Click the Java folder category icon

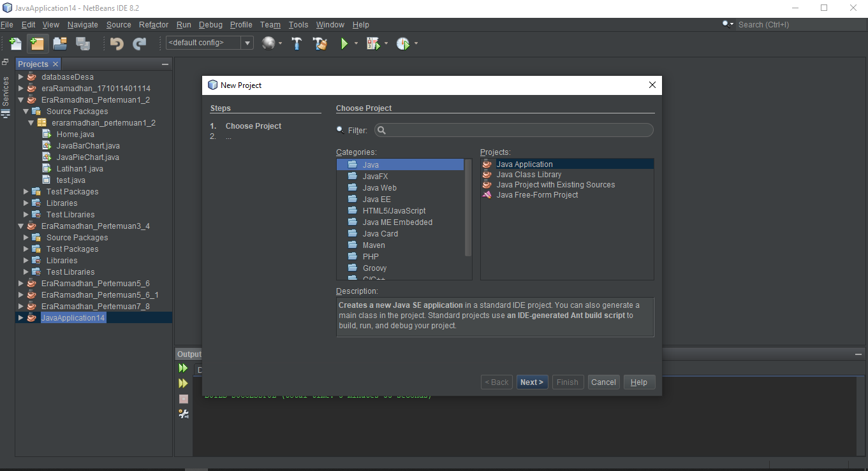pyautogui.click(x=353, y=164)
